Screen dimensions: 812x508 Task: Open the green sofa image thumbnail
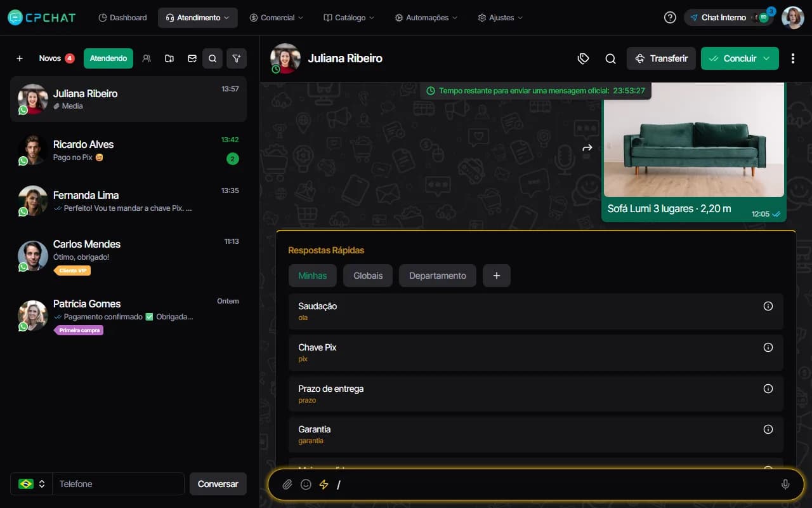click(694, 140)
